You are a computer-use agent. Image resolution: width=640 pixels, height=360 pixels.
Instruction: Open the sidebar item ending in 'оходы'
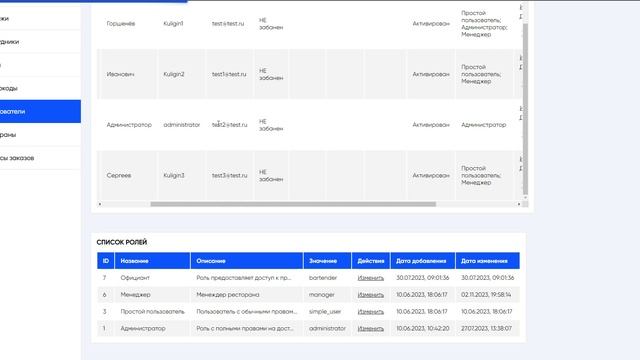click(40, 88)
